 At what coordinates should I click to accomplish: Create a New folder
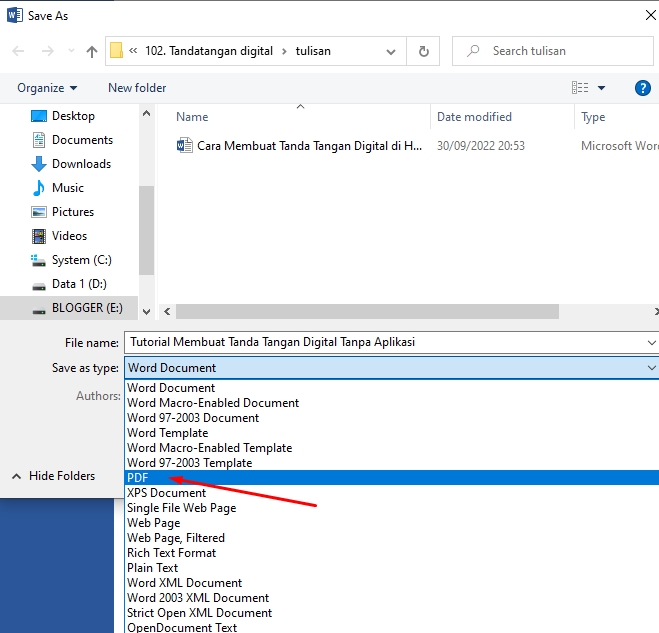[x=137, y=88]
